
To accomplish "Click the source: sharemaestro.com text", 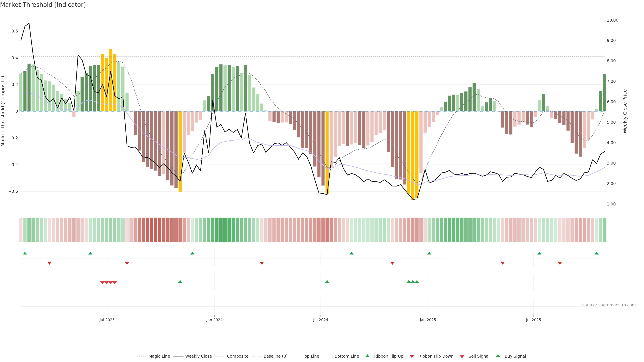I will (x=609, y=305).
